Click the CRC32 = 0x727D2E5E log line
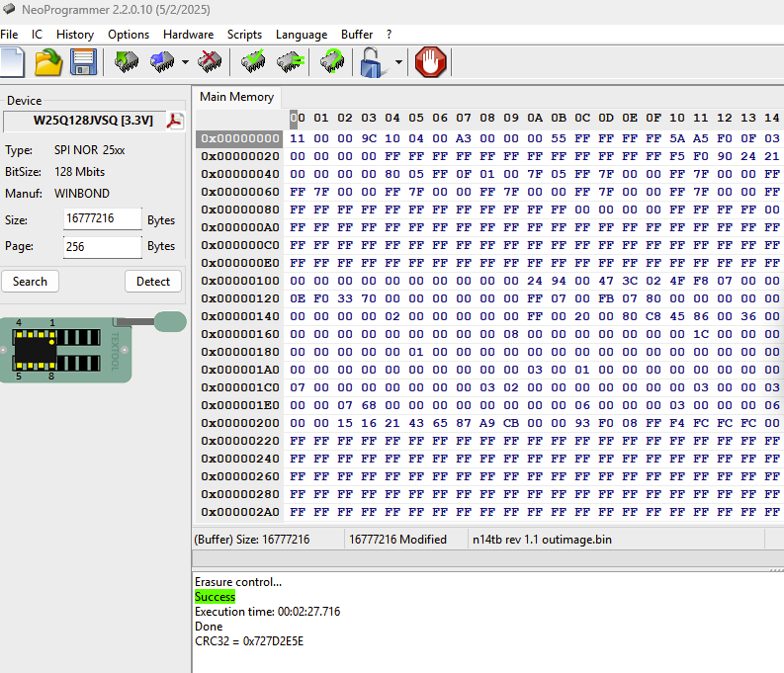 [249, 641]
